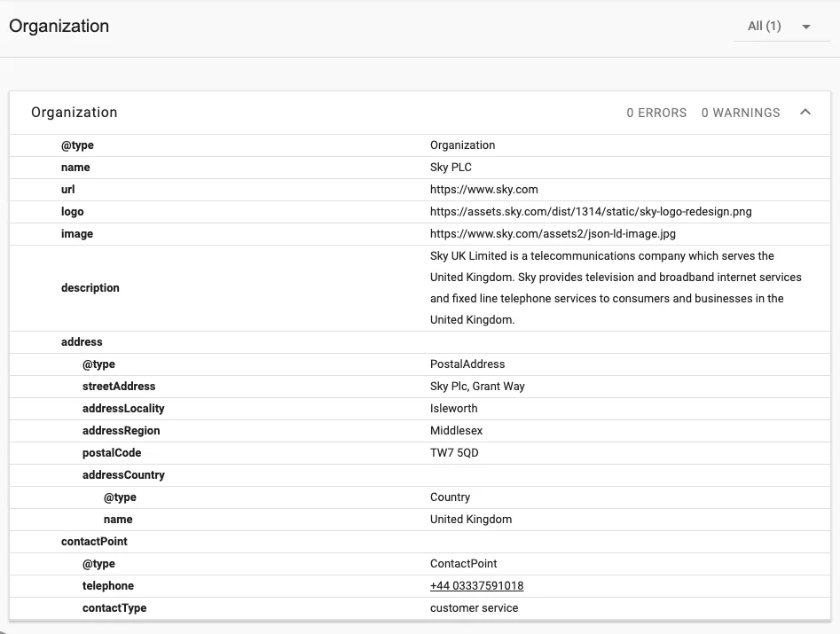Screen dimensions: 840x634
Task: Click the +44 03337591018 telephone link
Action: (x=476, y=586)
